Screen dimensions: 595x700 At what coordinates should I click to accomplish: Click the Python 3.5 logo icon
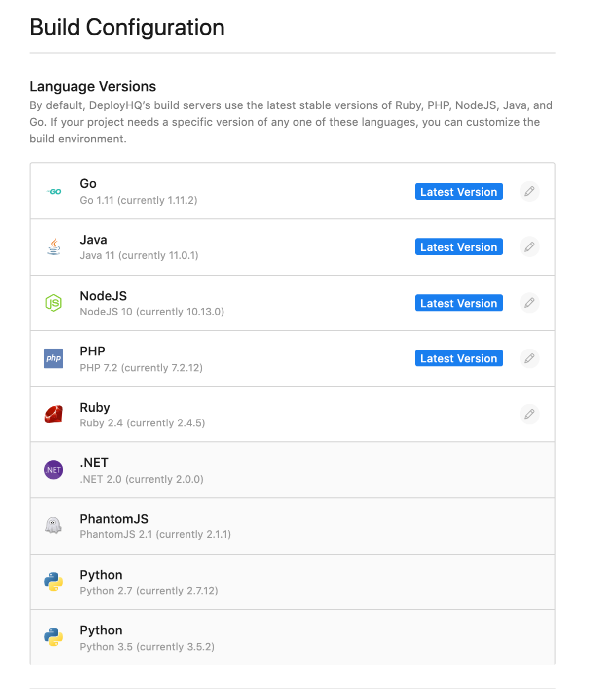pos(53,637)
